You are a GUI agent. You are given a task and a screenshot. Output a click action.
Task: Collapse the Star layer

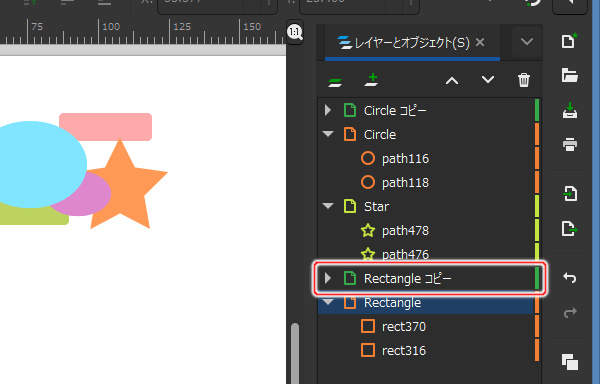pos(328,206)
